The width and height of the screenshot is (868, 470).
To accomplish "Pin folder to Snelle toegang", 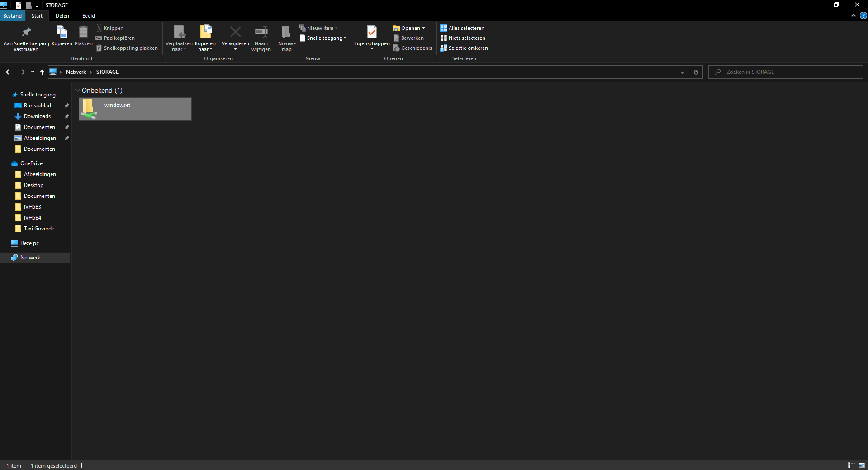I will coord(26,38).
